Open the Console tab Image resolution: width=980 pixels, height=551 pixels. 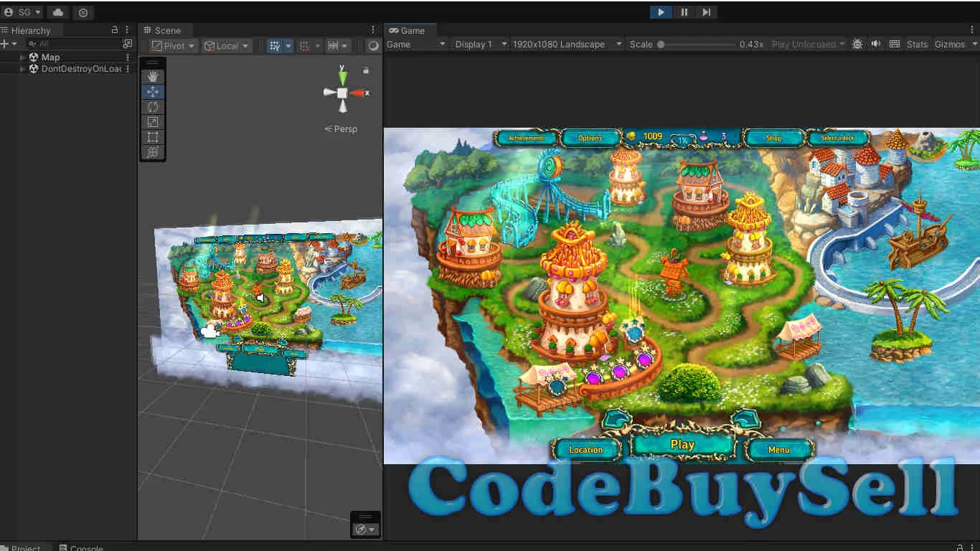pos(81,548)
